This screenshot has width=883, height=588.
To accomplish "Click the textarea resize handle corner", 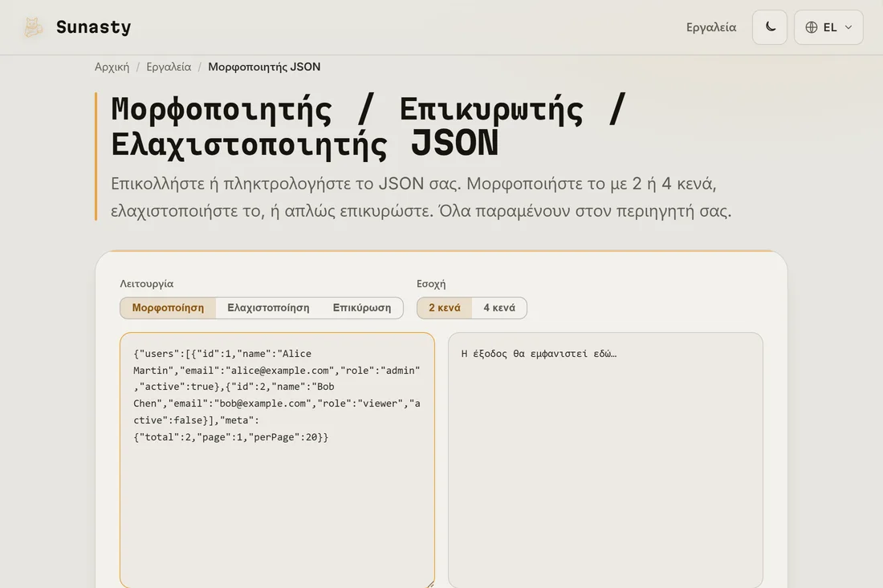I will [430, 585].
